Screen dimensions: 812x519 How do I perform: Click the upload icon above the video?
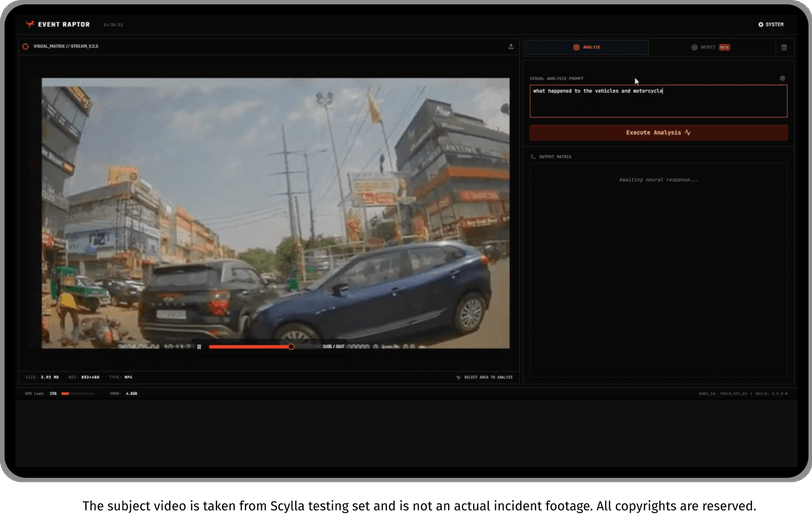[x=511, y=47]
